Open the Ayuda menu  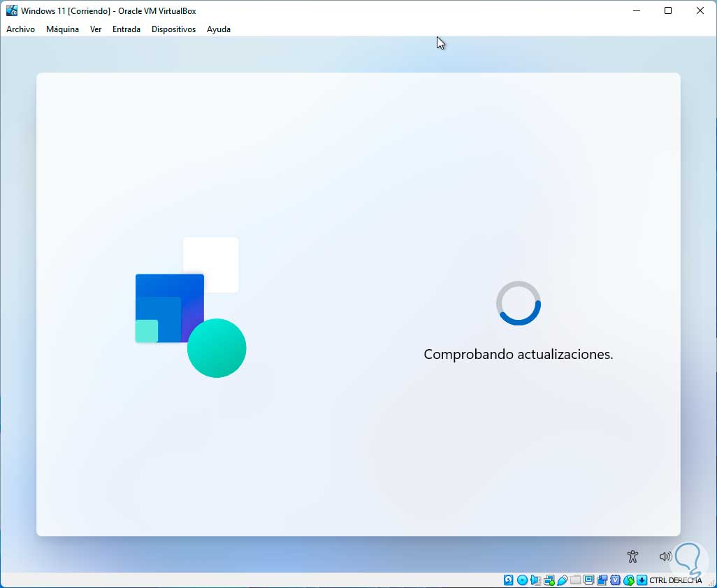point(219,29)
